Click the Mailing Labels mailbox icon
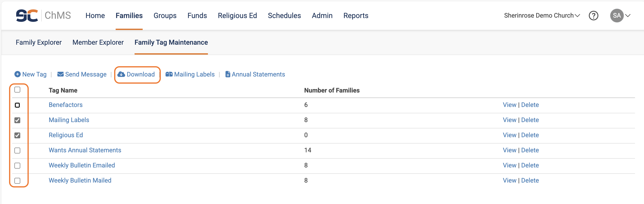Viewport: 644px width, 204px height. pyautogui.click(x=169, y=74)
